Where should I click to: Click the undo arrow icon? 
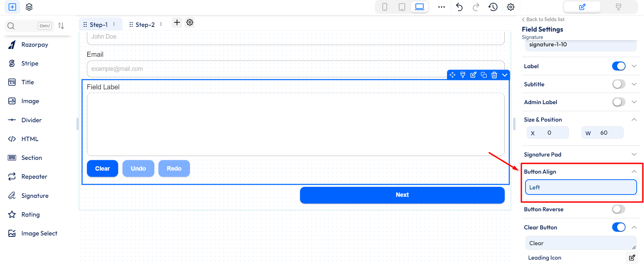459,7
